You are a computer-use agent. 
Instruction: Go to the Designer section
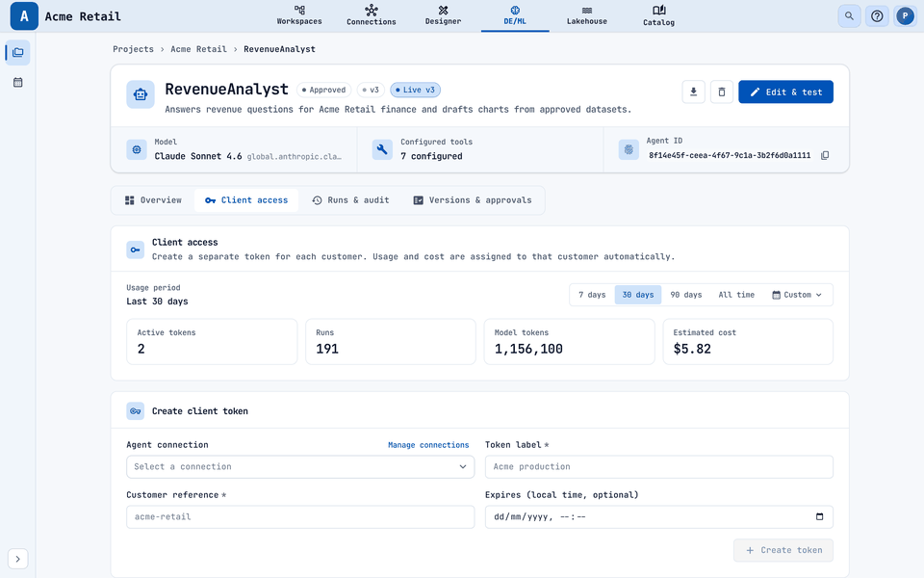[x=443, y=16]
